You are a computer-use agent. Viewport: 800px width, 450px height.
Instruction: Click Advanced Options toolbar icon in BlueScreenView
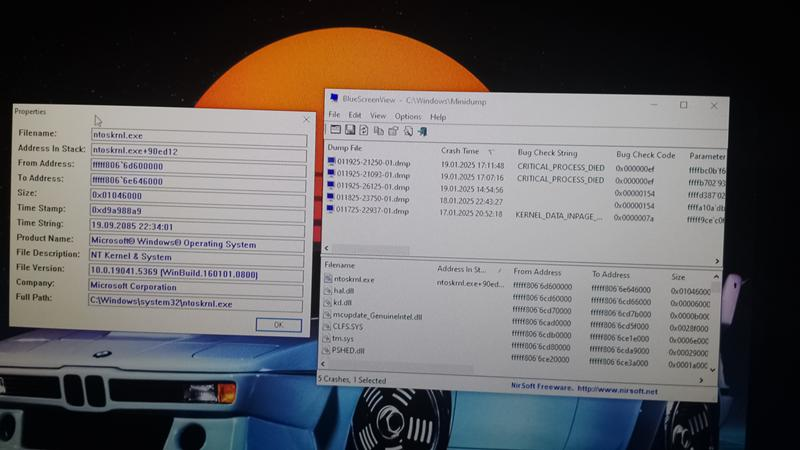tap(335, 130)
